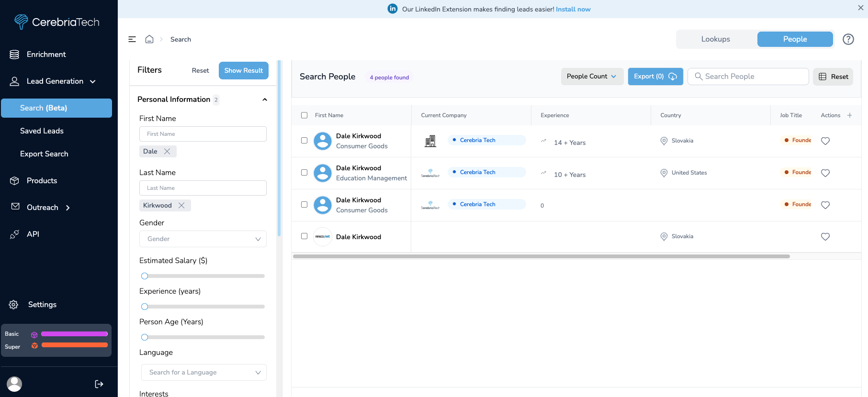
Task: Open the People Count dropdown
Action: click(x=592, y=77)
